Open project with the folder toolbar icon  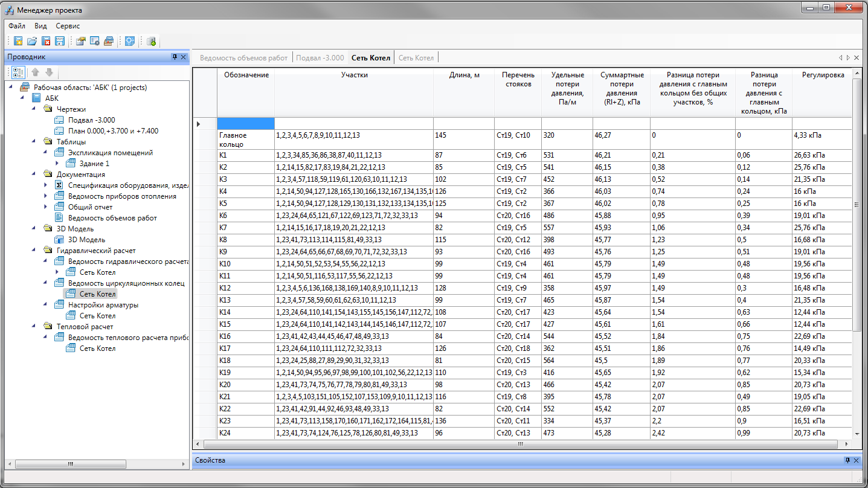[x=32, y=41]
